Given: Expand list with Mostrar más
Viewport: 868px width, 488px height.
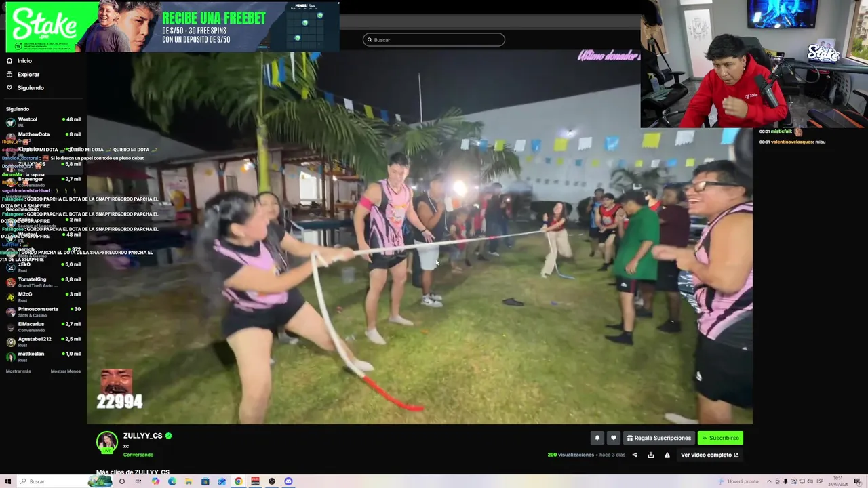Looking at the screenshot, I should [18, 371].
